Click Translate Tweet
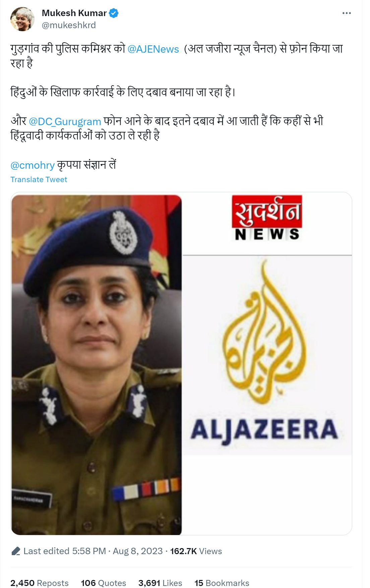The image size is (370, 588). point(39,179)
